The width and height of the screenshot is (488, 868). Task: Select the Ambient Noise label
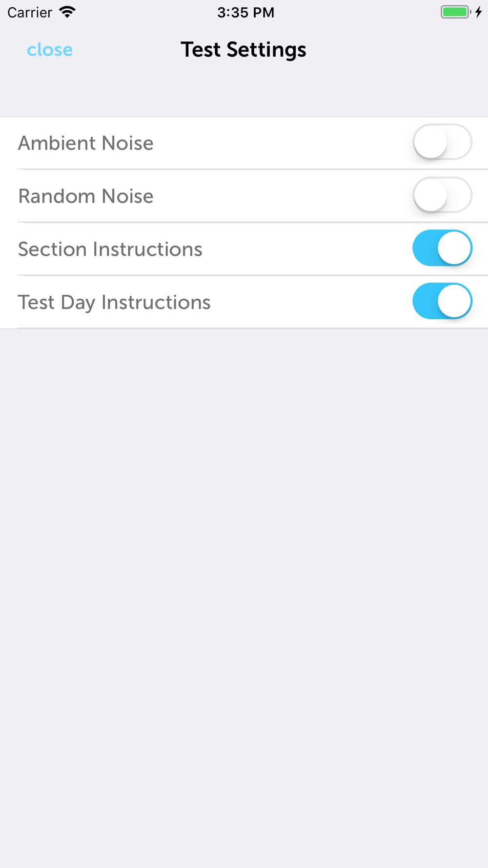[86, 143]
